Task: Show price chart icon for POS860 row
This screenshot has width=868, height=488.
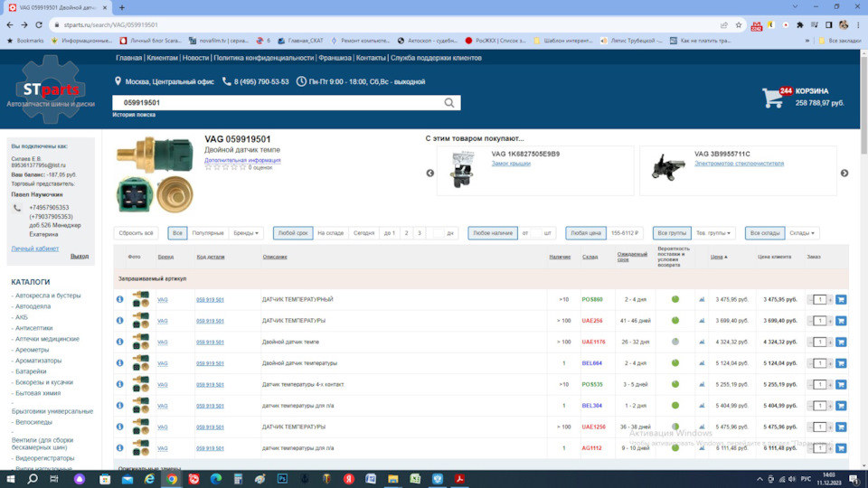Action: [x=702, y=299]
